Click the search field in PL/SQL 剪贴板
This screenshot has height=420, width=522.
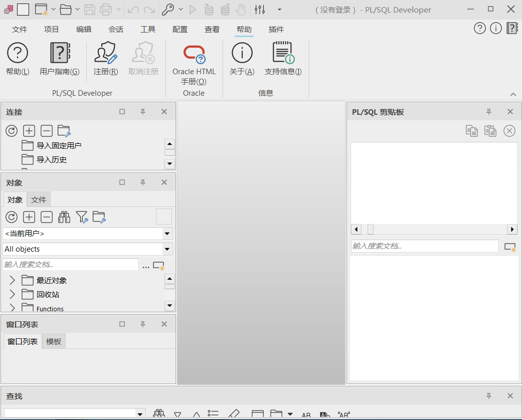click(x=425, y=246)
